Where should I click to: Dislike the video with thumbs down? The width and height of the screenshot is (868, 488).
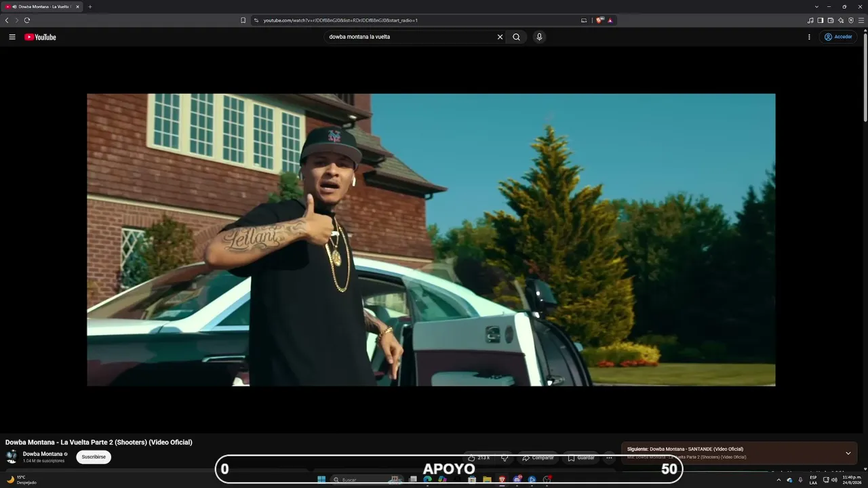click(x=505, y=457)
